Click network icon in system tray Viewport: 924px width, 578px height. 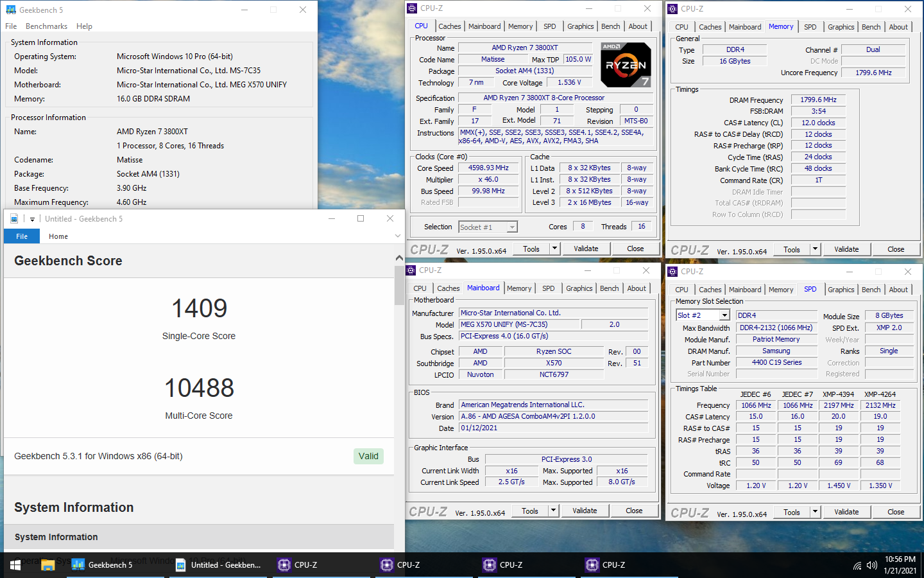(857, 566)
